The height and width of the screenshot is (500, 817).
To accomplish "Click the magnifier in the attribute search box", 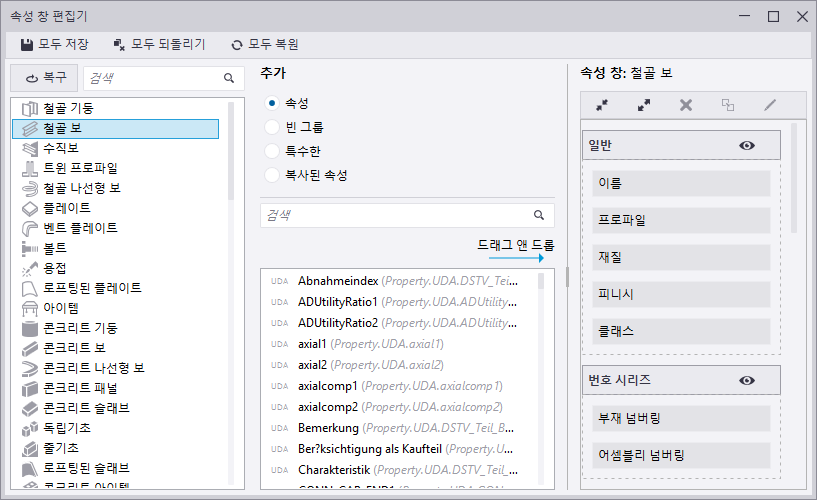I will [x=539, y=215].
